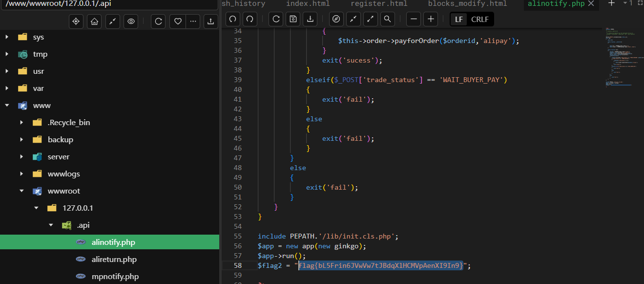Click the upload icon in file panel
This screenshot has height=284, width=644.
click(x=210, y=22)
